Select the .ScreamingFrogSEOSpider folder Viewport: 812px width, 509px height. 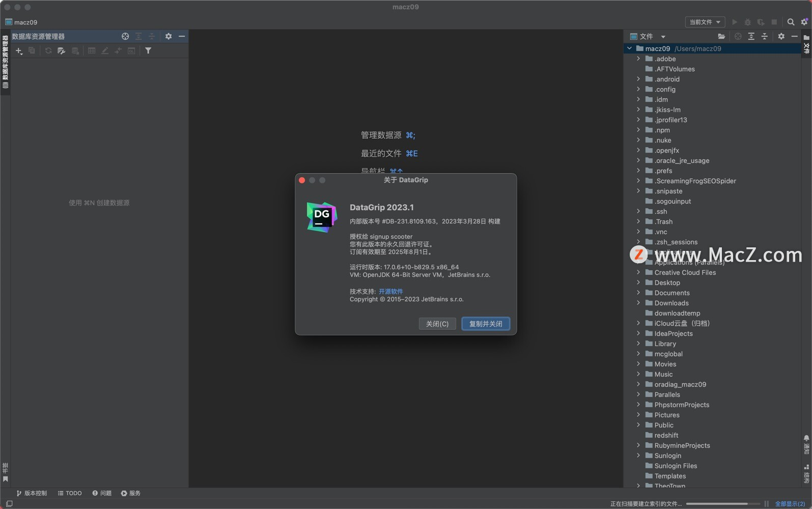[695, 181]
